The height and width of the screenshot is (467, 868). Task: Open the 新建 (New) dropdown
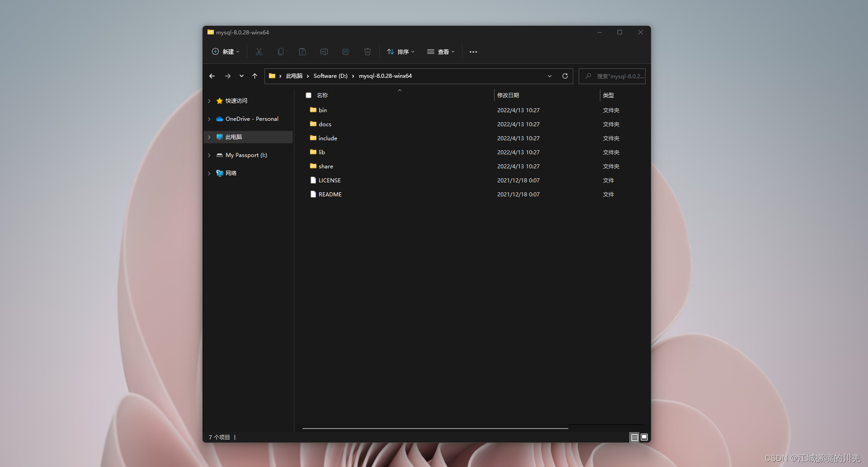tap(226, 52)
